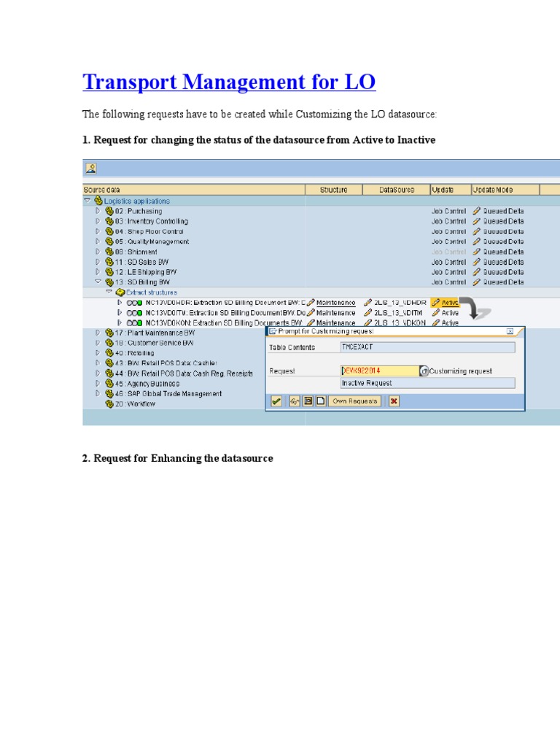The height and width of the screenshot is (747, 560).
Task: Expand the 04 : Shop Floor Control node
Action: click(98, 231)
